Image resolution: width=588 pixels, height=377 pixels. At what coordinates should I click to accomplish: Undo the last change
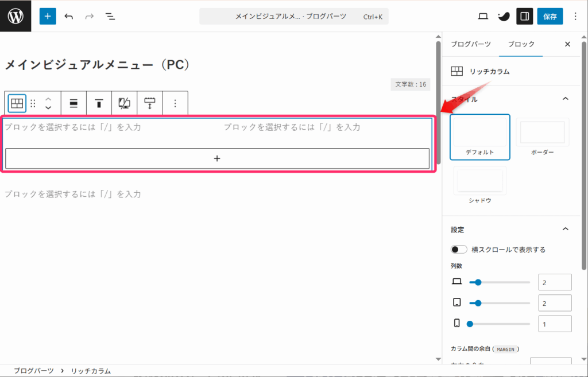pos(69,16)
